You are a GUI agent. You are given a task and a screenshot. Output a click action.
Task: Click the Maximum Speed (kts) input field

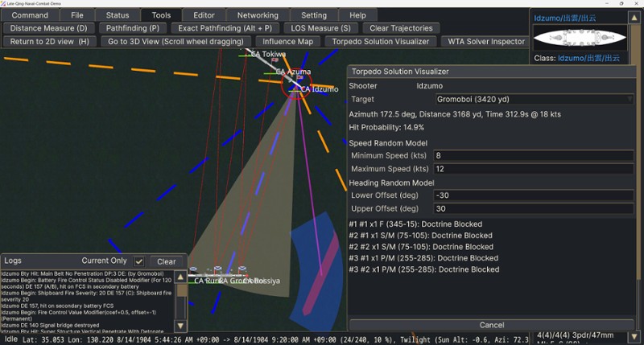534,169
